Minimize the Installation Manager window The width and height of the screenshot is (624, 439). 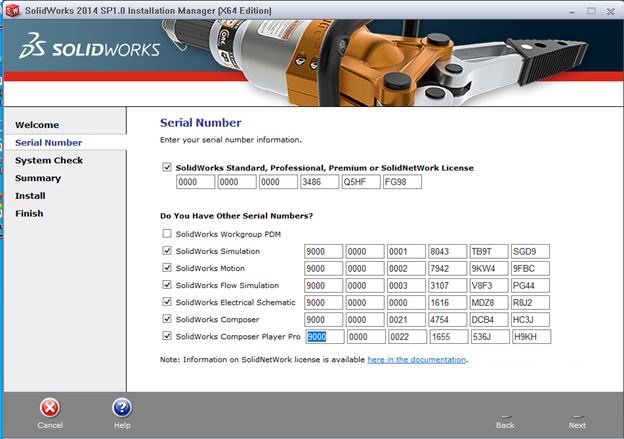pyautogui.click(x=572, y=11)
